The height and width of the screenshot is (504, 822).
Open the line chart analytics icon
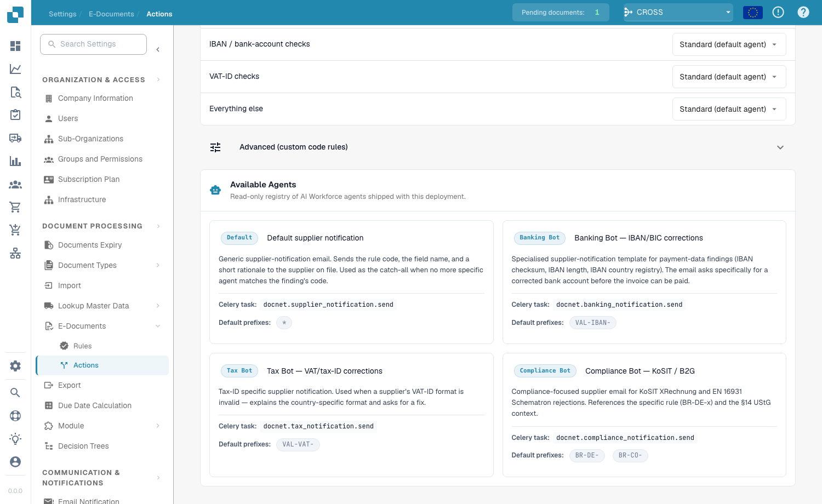tap(15, 69)
